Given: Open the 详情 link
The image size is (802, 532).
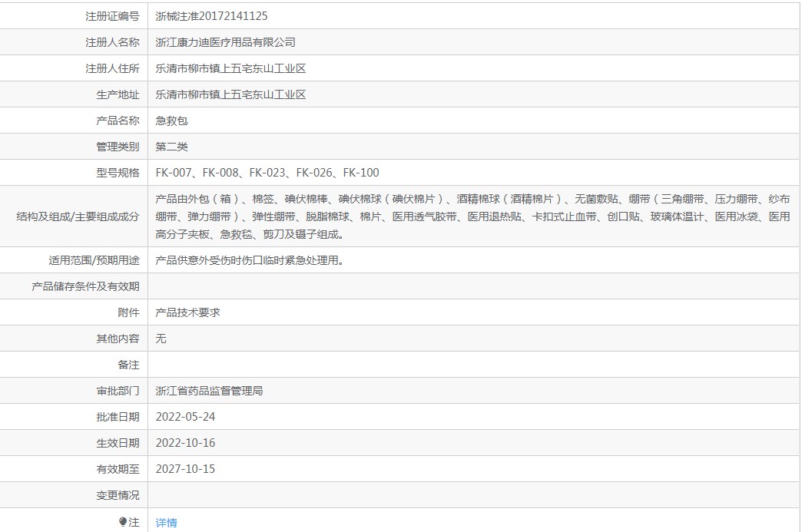Looking at the screenshot, I should coord(166,523).
